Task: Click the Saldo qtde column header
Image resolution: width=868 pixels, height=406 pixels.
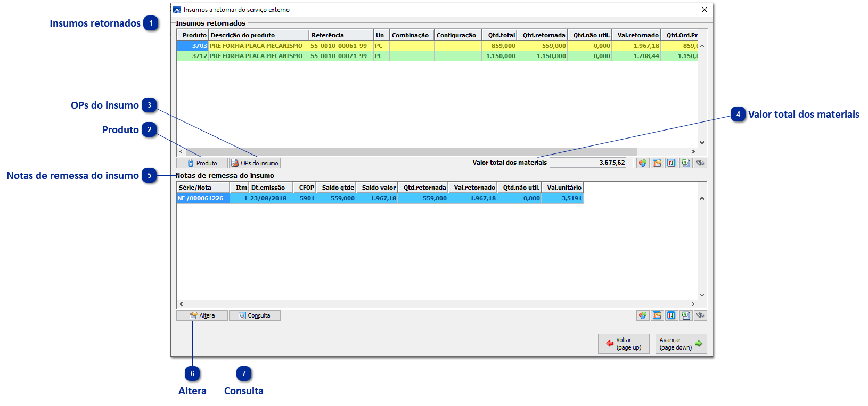Action: tap(336, 188)
